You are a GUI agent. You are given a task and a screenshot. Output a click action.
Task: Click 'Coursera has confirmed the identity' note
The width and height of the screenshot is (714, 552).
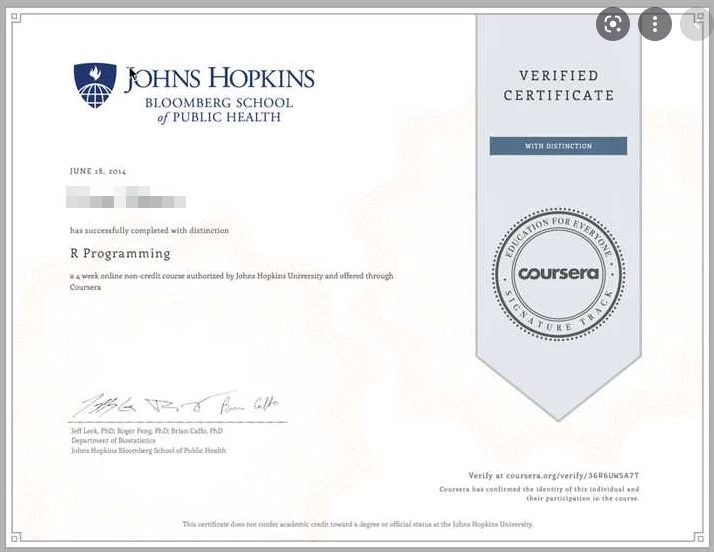pos(539,494)
